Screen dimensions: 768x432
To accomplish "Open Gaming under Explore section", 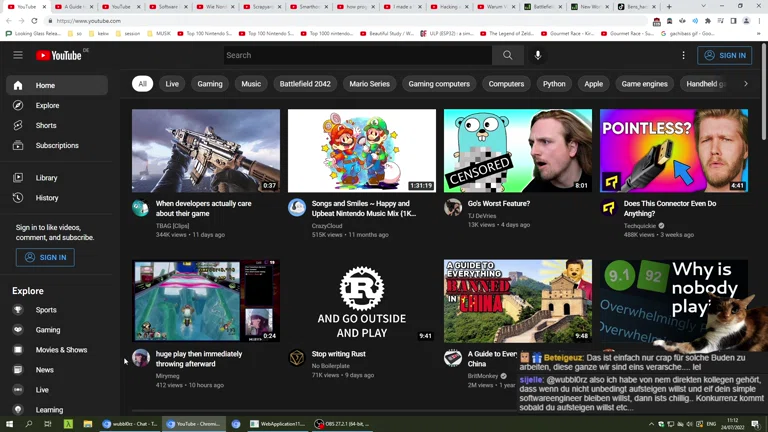I will [x=57, y=330].
